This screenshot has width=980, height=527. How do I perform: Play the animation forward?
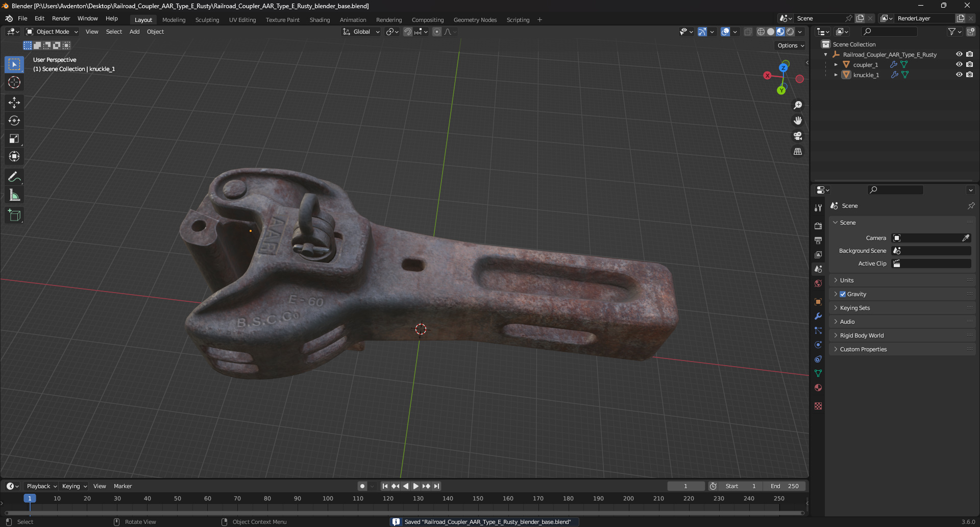415,486
